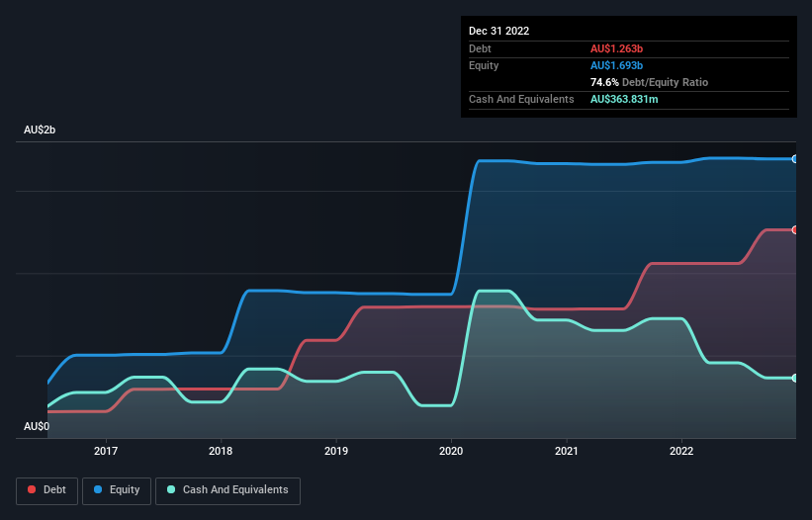Click the AU$2b y-axis label
Screen dimensions: 812x520
coord(40,130)
